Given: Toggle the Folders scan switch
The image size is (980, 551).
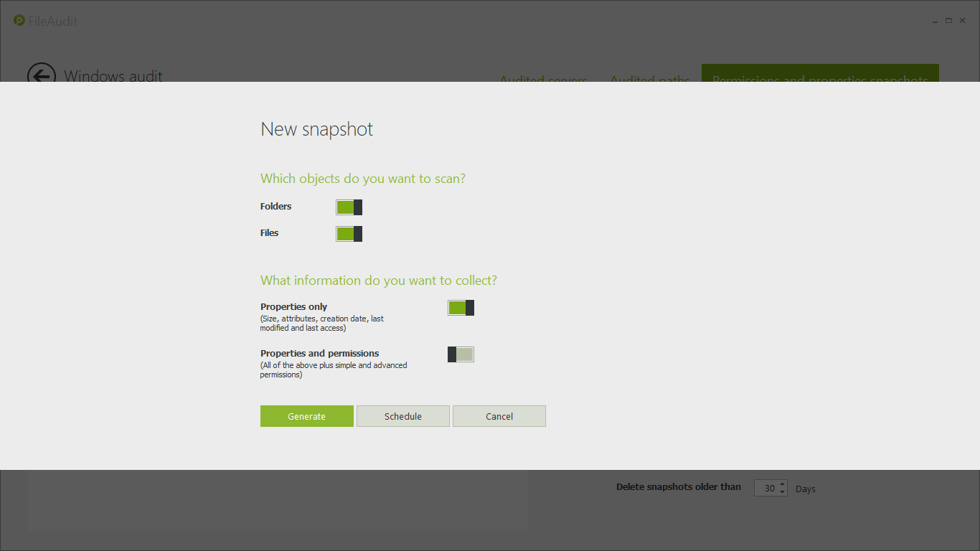Looking at the screenshot, I should point(349,207).
